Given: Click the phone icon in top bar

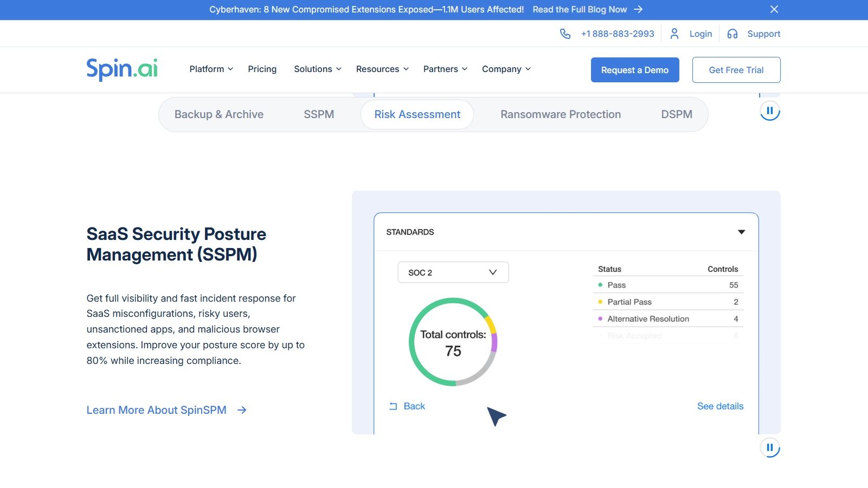Looking at the screenshot, I should pyautogui.click(x=565, y=34).
